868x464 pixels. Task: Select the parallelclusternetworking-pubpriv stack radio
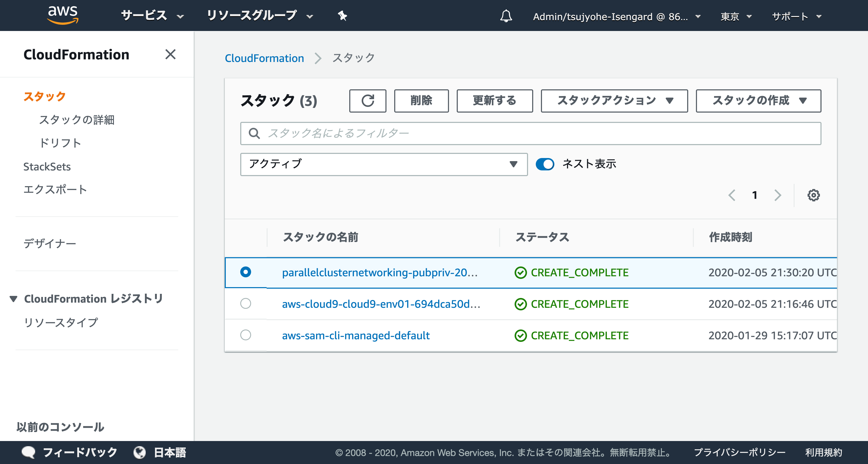[x=246, y=272]
